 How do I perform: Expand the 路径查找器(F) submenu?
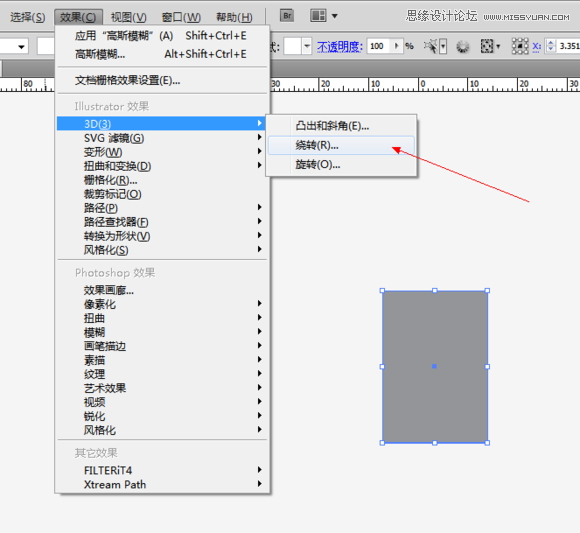tap(162, 222)
